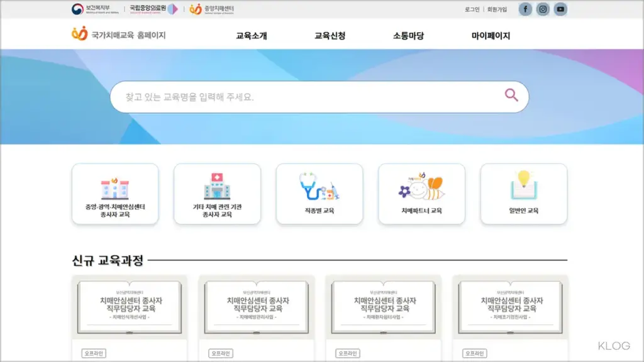This screenshot has height=362, width=644.
Task: Open the Facebook icon in the header
Action: pos(525,9)
